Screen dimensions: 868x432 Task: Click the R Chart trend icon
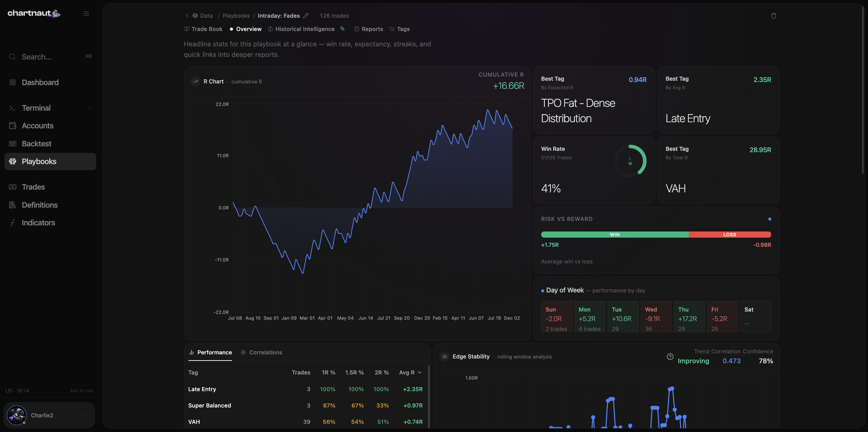(x=195, y=81)
